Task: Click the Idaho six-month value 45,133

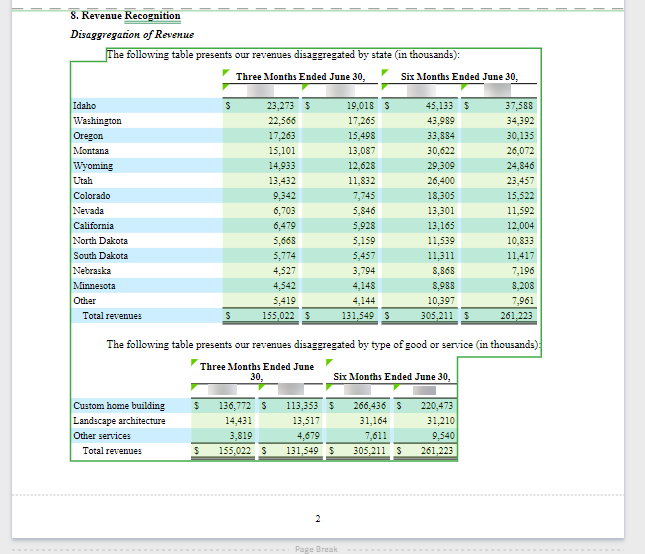Action: [x=439, y=105]
